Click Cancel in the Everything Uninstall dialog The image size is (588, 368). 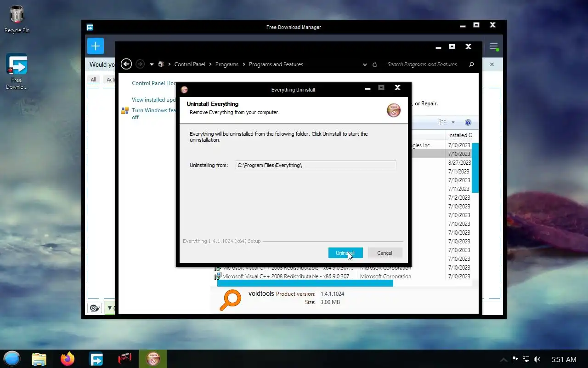[x=384, y=253]
